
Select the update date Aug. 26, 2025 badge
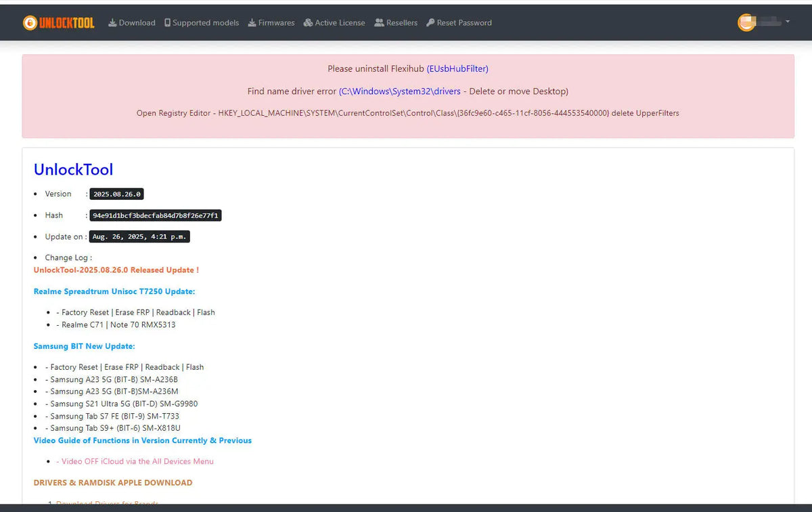click(x=140, y=236)
